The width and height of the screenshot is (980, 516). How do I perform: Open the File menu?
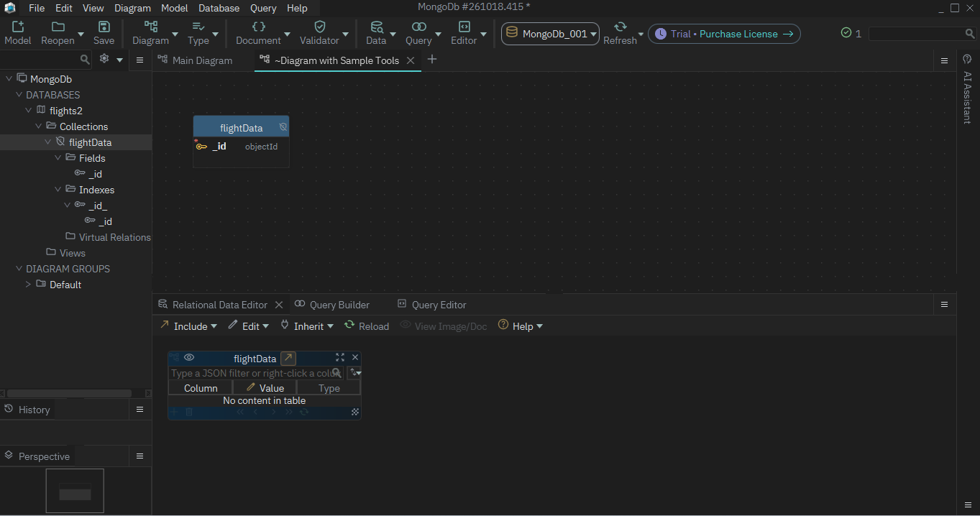(x=37, y=8)
